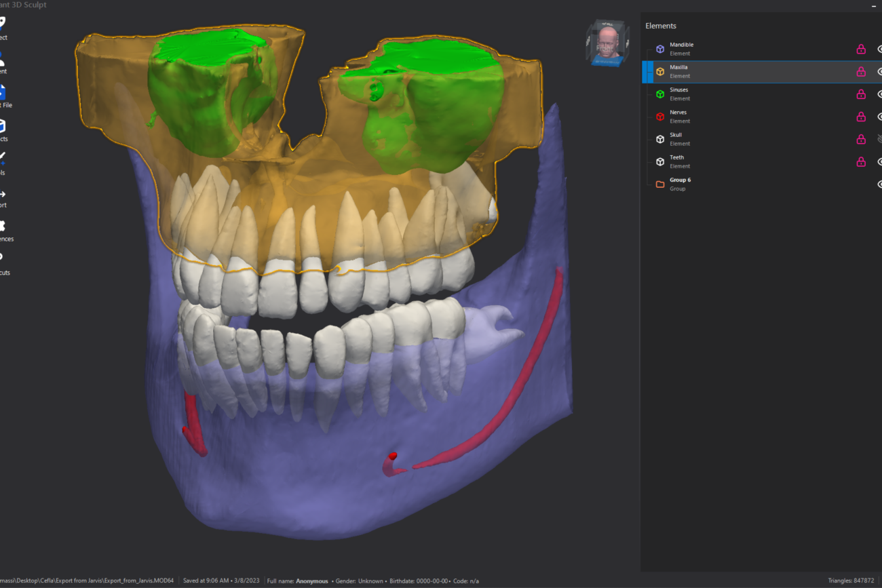Click the pink lock beside Nerves
Image resolution: width=882 pixels, height=588 pixels.
click(x=860, y=117)
